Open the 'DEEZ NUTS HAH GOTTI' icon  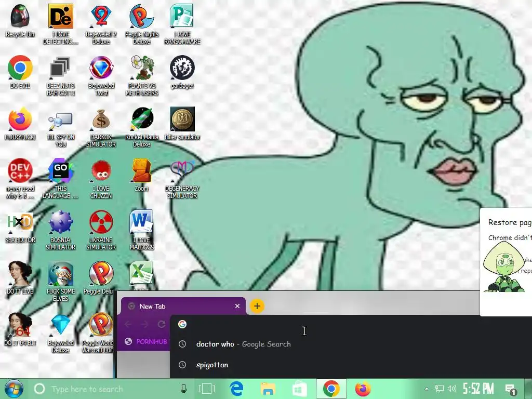pyautogui.click(x=60, y=75)
